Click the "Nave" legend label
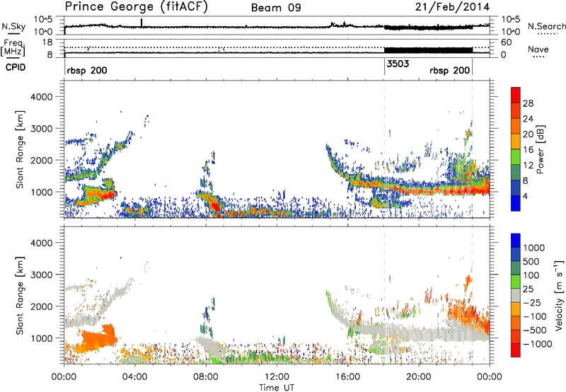Viewport: 566px width, 392px height. tap(538, 49)
